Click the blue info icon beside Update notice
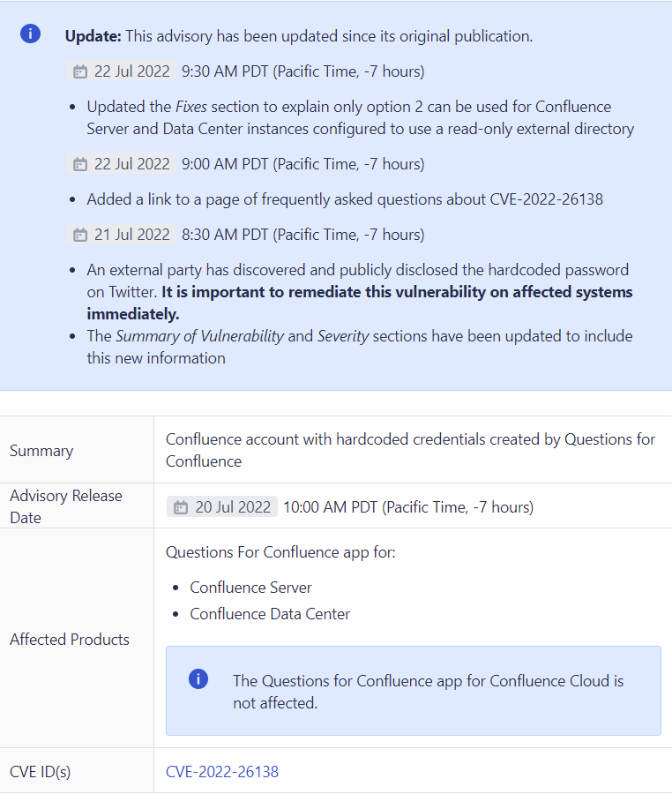Image resolution: width=672 pixels, height=794 pixels. click(31, 34)
